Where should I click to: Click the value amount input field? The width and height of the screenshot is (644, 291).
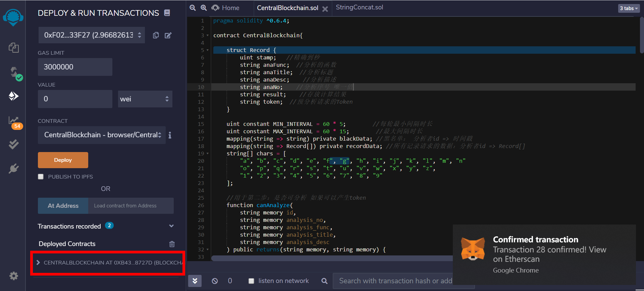click(75, 99)
